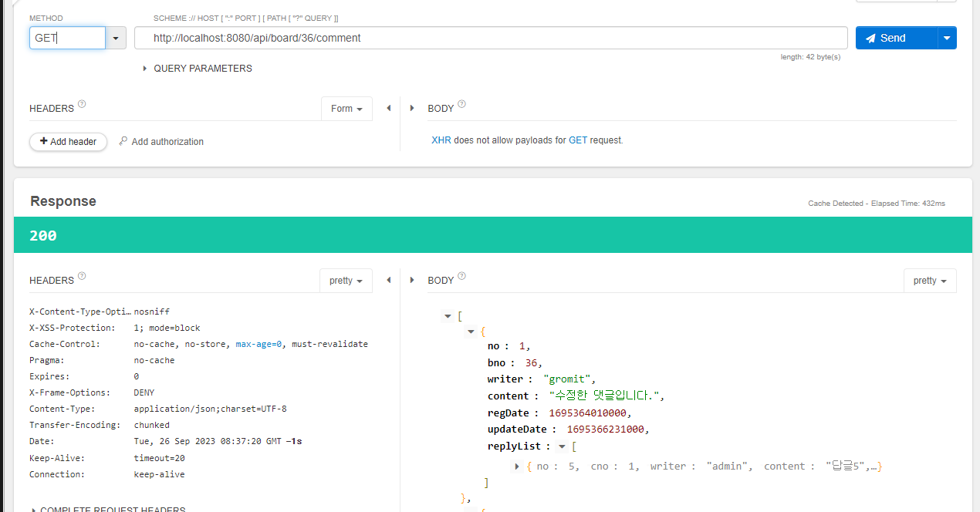Click the right arrow beside request BODY
This screenshot has width=980, height=512.
[412, 109]
